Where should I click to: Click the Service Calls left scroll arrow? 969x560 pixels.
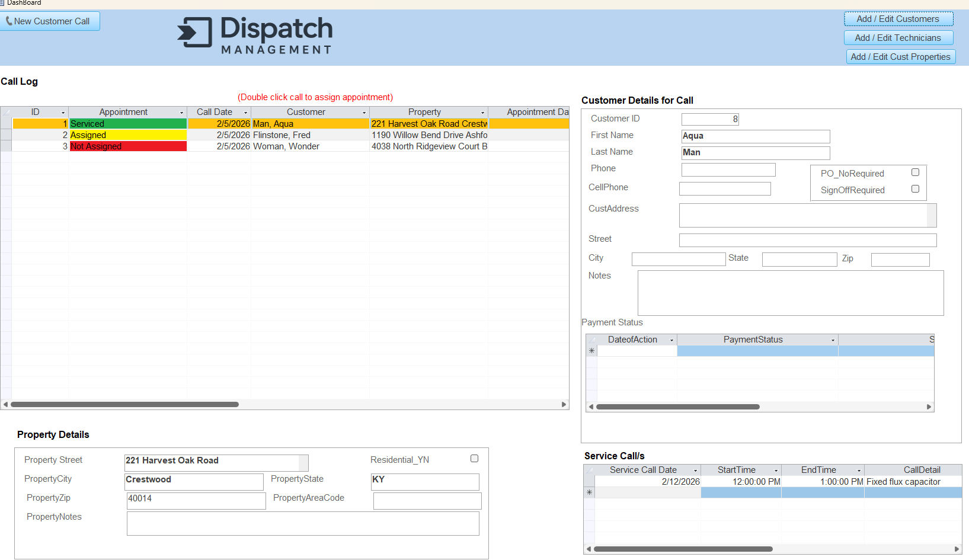point(589,549)
